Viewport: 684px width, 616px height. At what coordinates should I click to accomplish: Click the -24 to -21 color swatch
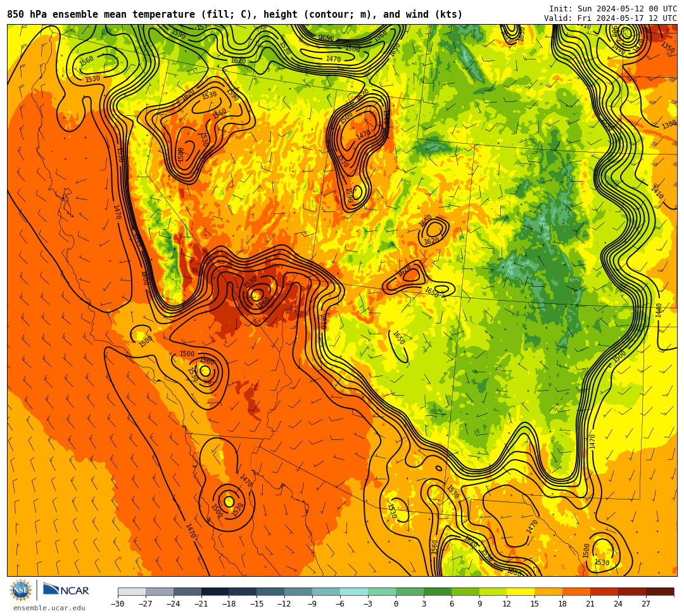click(x=187, y=591)
